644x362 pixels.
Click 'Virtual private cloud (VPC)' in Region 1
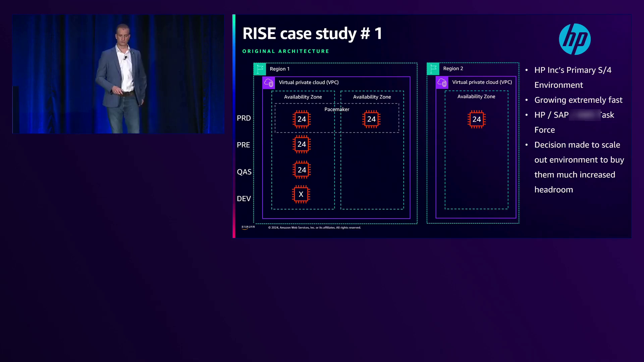click(x=309, y=82)
